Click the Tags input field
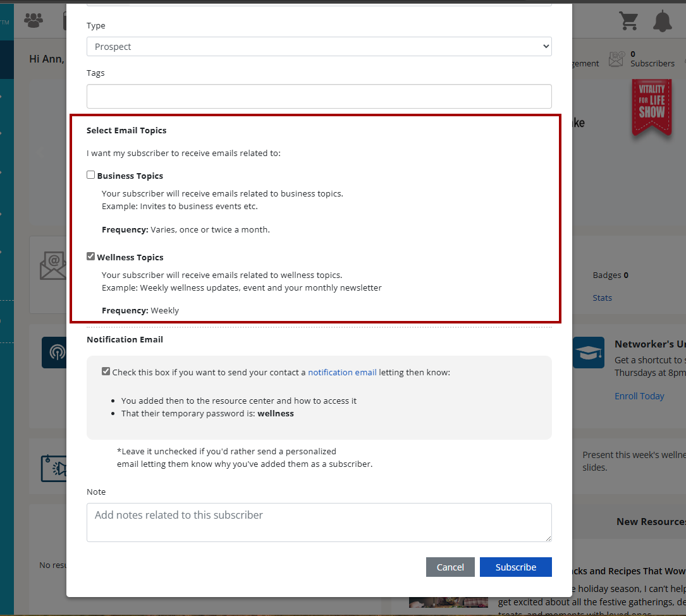 319,96
